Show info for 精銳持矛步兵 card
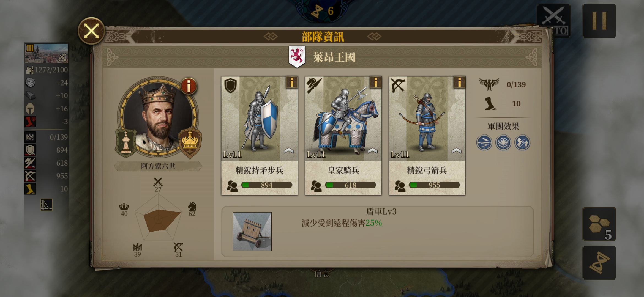644x297 pixels. pos(292,82)
